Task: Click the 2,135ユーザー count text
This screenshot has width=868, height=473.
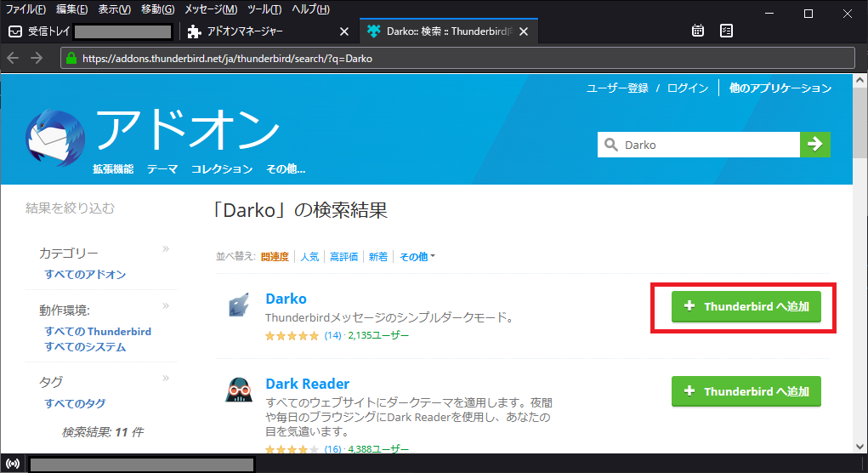Action: (x=378, y=335)
